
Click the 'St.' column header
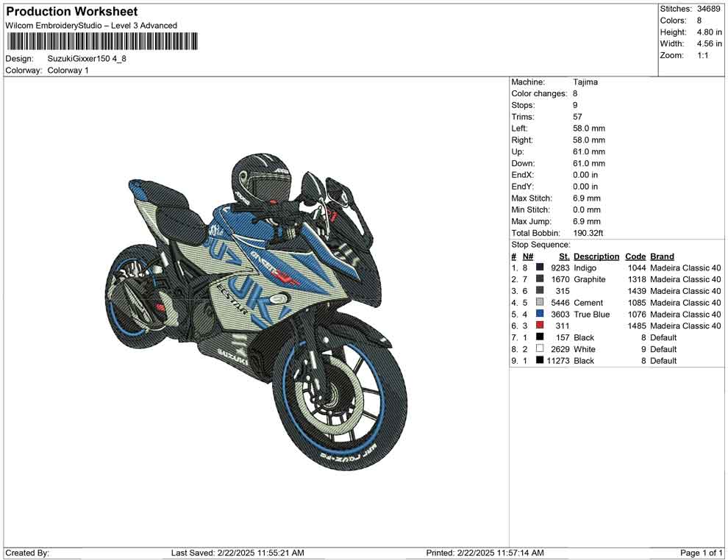(563, 256)
